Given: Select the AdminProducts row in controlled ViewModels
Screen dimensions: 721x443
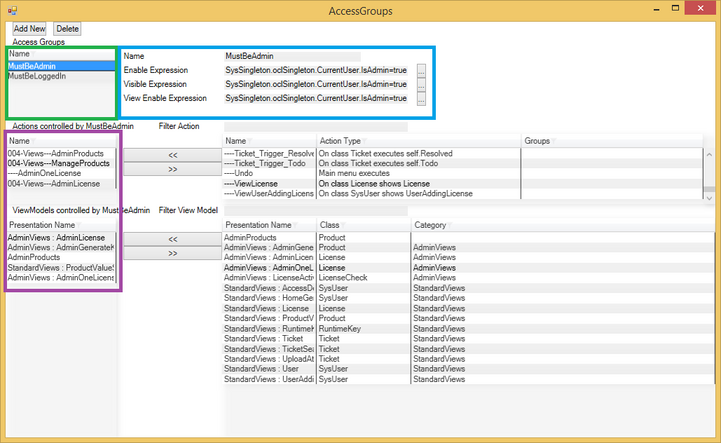Looking at the screenshot, I should point(35,258).
